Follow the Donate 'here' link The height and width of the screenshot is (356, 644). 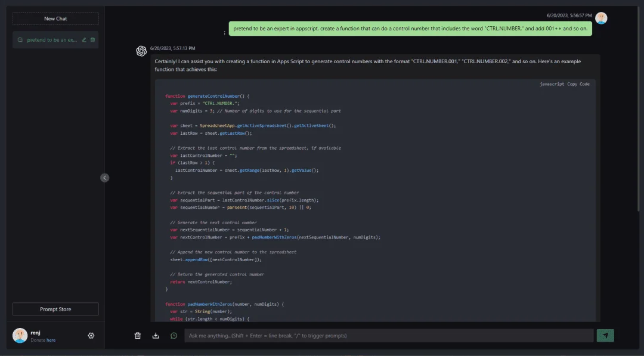click(x=51, y=340)
